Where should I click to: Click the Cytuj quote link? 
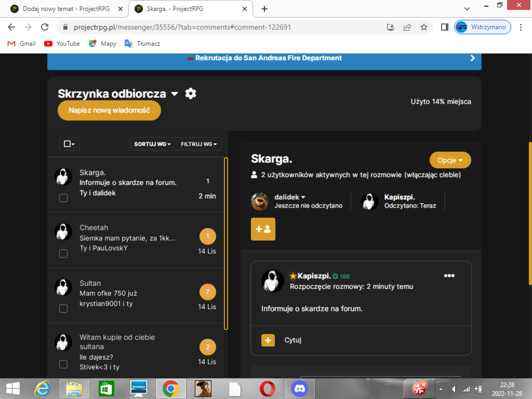pyautogui.click(x=293, y=340)
